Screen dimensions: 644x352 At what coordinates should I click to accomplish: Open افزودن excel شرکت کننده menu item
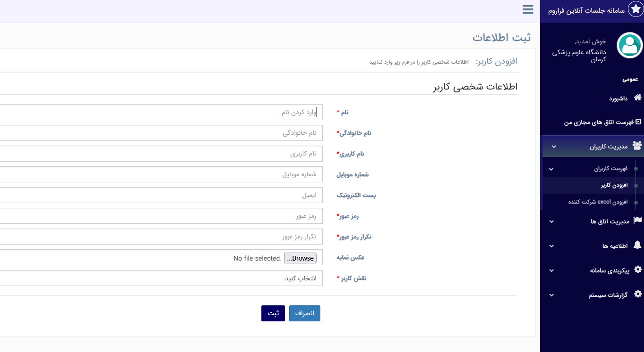pyautogui.click(x=598, y=202)
